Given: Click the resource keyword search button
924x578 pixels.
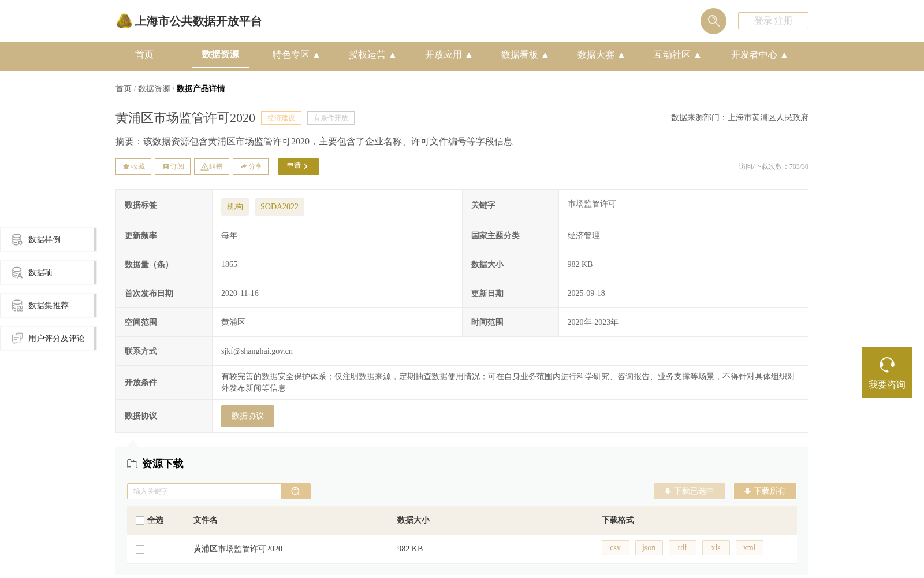Looking at the screenshot, I should point(296,491).
